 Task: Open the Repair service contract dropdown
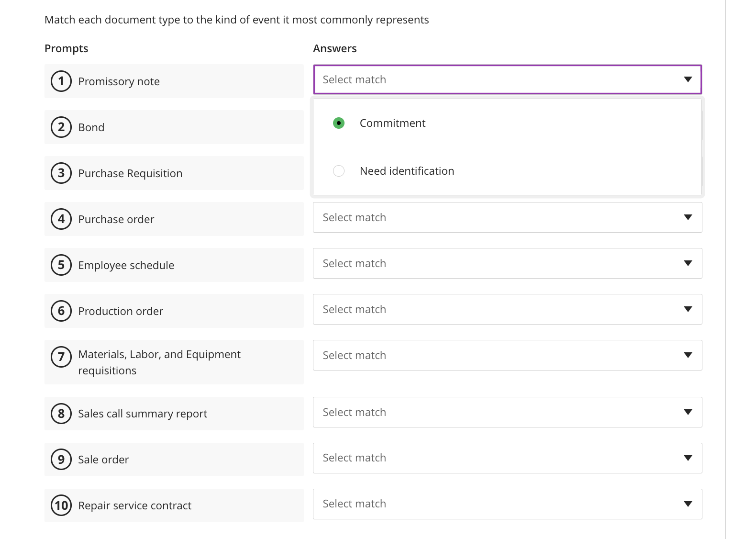click(507, 504)
